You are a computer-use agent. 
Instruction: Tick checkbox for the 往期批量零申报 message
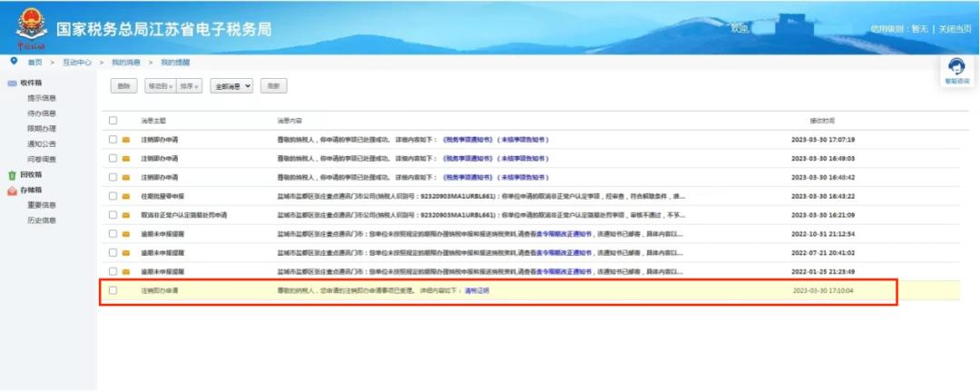[x=113, y=196]
